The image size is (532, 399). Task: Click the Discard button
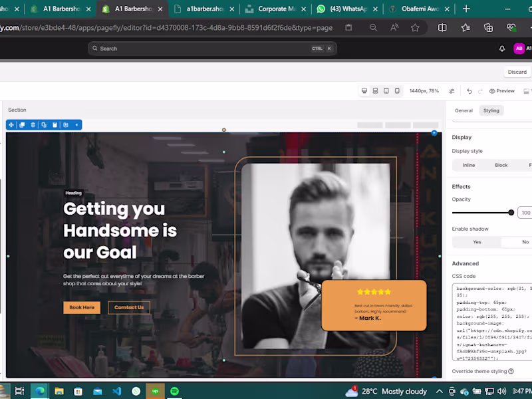click(x=517, y=71)
